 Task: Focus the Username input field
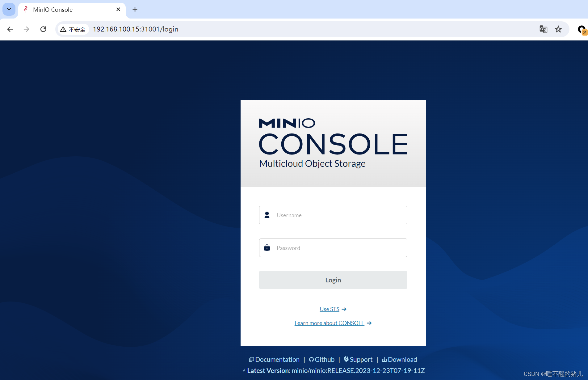[333, 215]
